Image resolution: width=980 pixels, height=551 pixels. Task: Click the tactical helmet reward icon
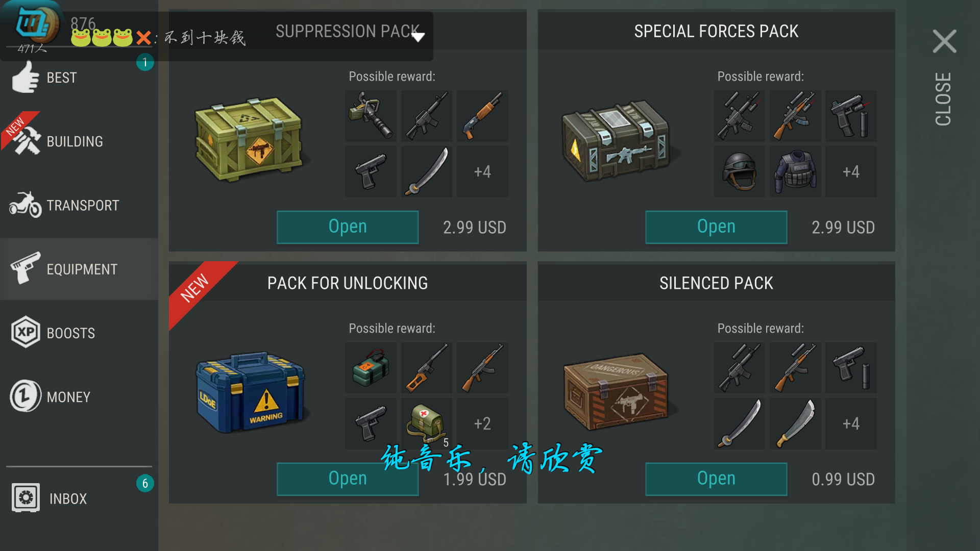[x=739, y=171]
